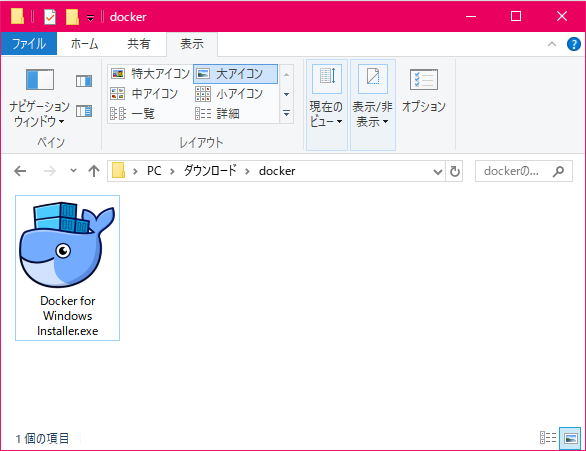Maximize the docker window
586x451 pixels.
click(516, 16)
